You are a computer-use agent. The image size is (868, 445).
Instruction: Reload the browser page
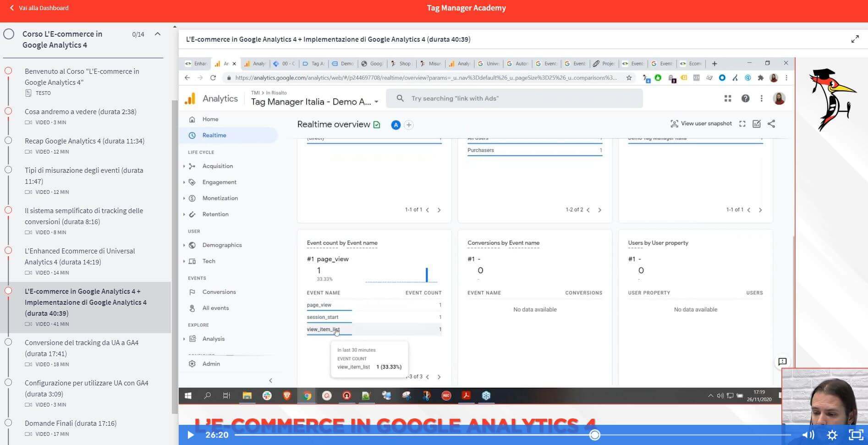coord(213,78)
